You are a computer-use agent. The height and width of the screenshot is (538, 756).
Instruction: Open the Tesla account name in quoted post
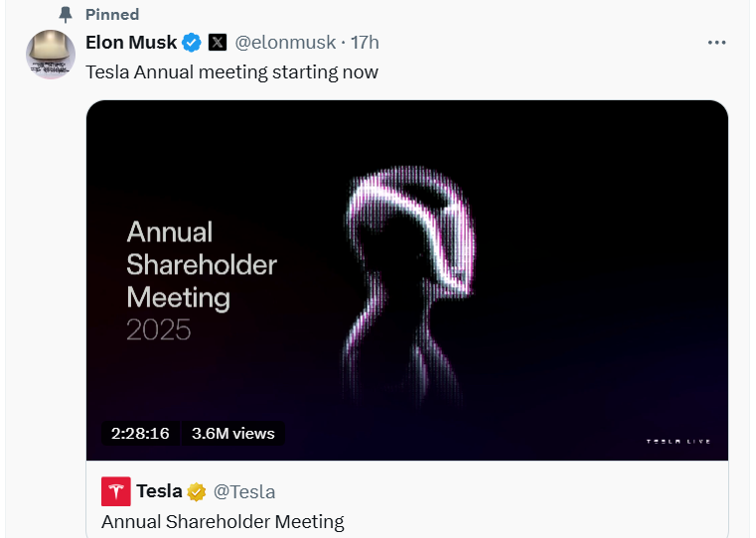tap(159, 491)
